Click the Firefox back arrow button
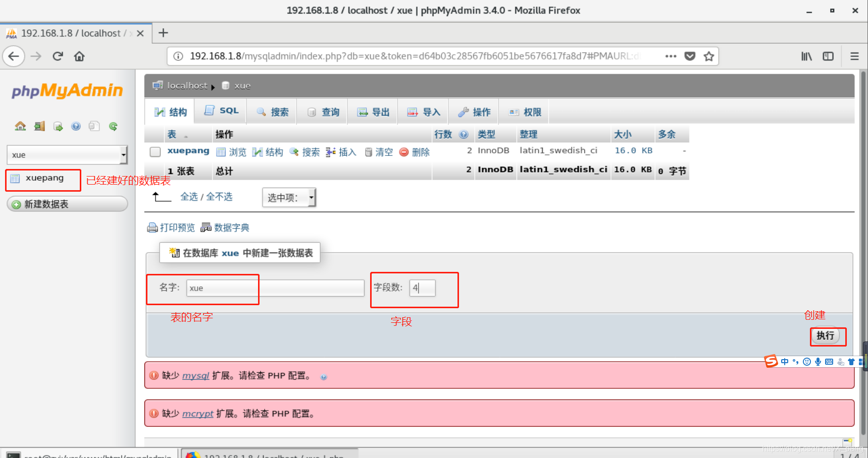 [x=14, y=56]
